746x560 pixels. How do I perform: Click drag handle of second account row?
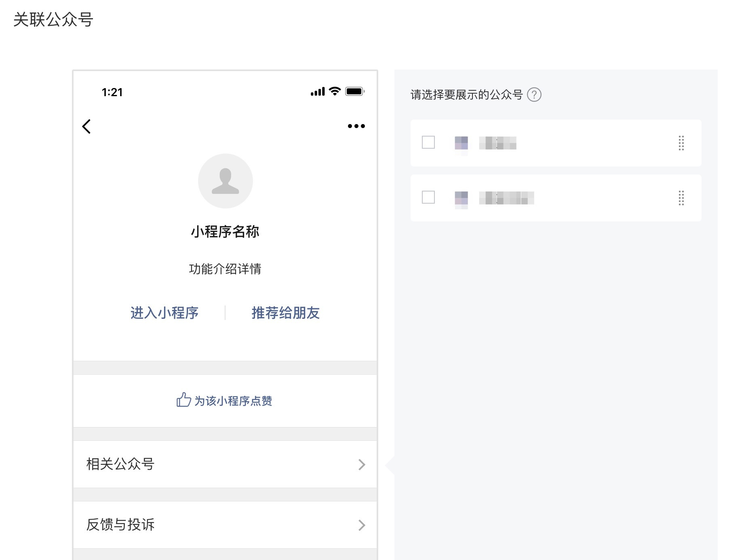click(x=681, y=198)
